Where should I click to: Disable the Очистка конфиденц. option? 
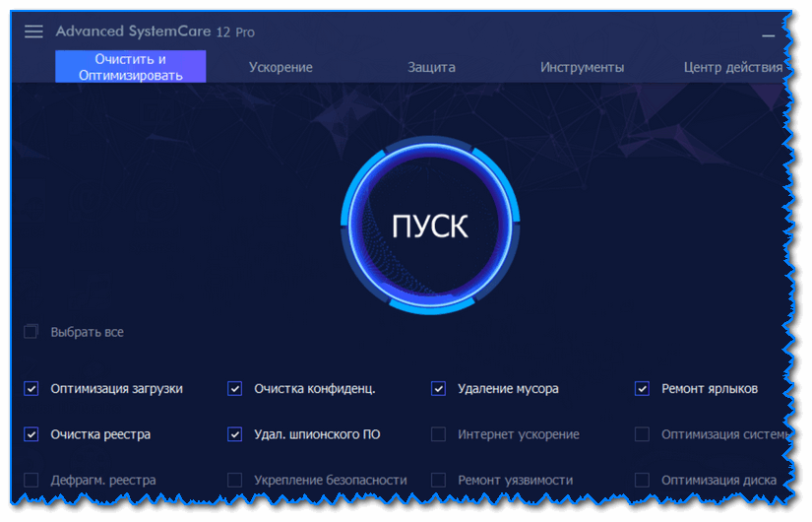coord(234,388)
